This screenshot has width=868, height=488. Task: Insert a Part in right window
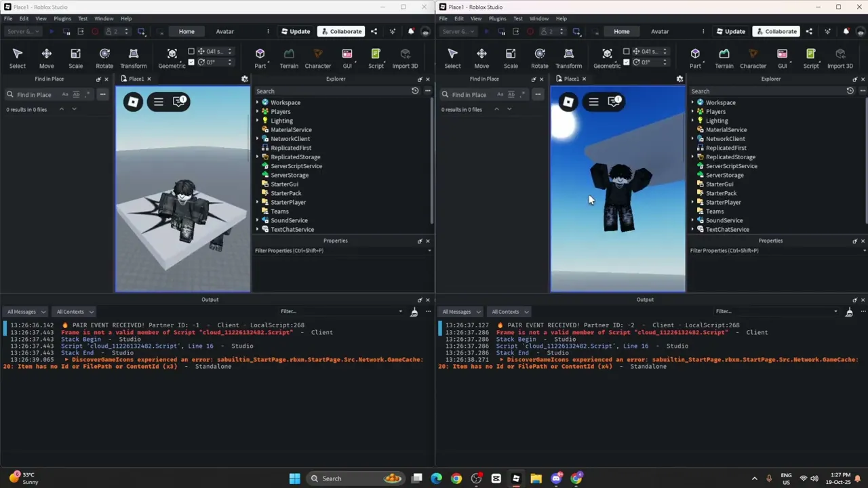point(695,58)
